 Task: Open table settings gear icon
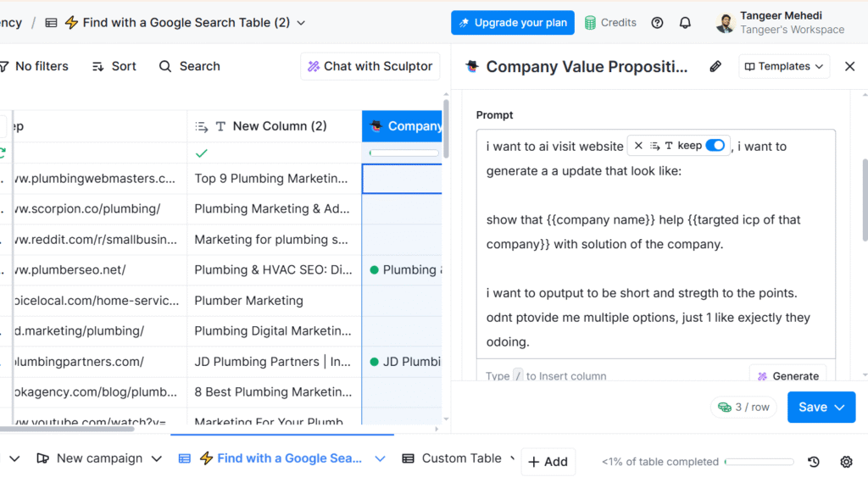pos(846,462)
